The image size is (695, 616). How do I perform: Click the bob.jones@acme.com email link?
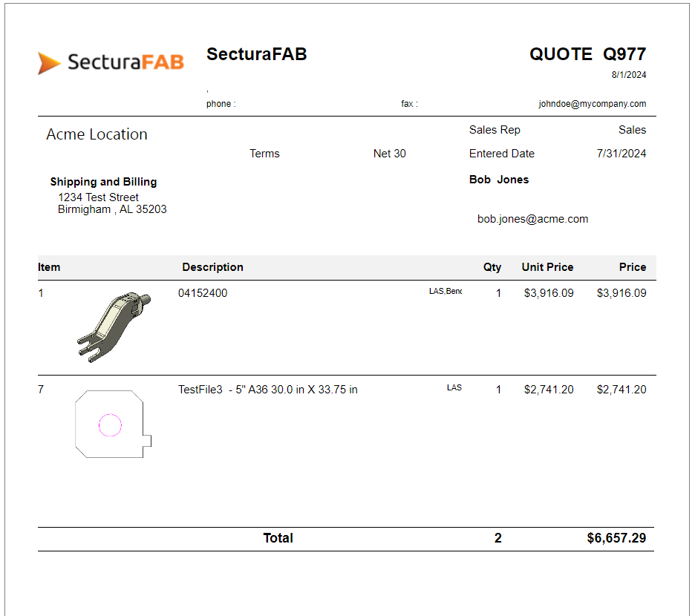click(x=532, y=219)
